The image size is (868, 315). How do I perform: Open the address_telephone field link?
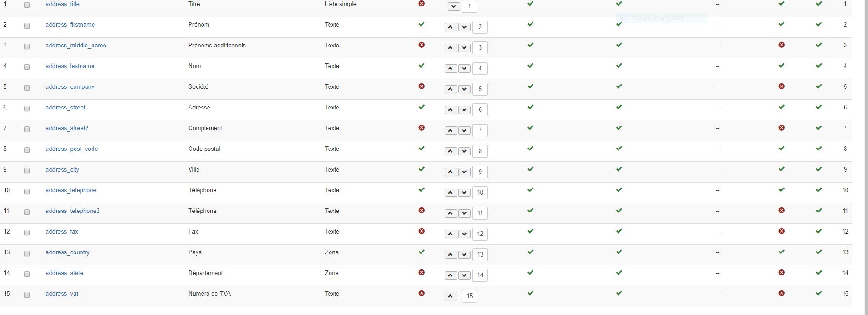(x=71, y=190)
